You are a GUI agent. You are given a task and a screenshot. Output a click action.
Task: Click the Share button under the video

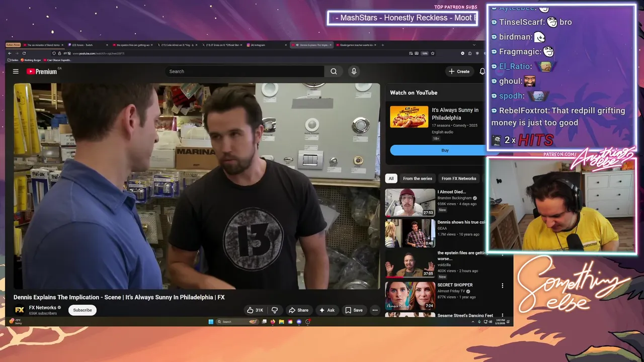click(298, 310)
